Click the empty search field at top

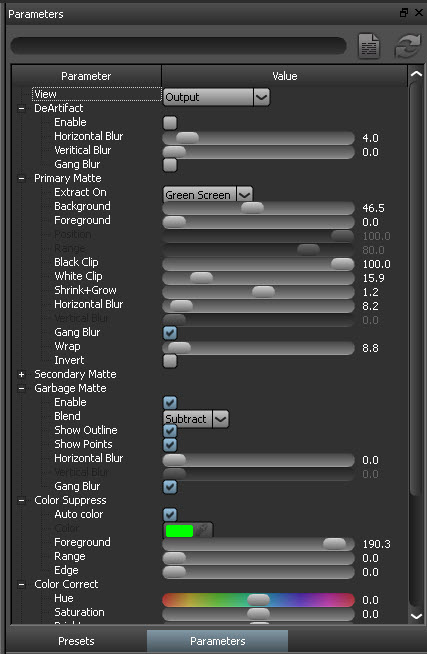pyautogui.click(x=178, y=46)
